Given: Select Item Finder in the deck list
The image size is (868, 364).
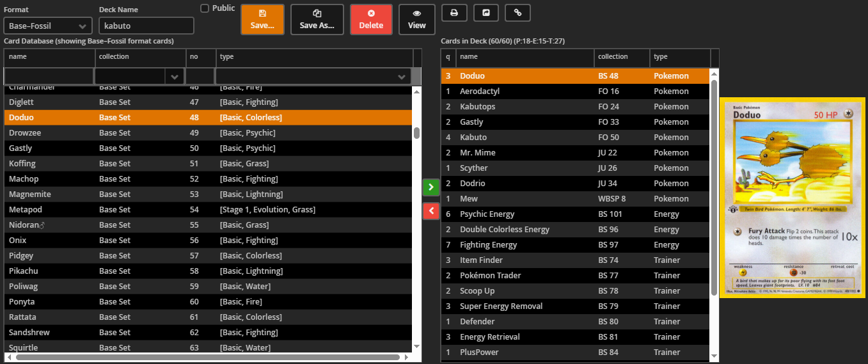Looking at the screenshot, I should (x=576, y=260).
